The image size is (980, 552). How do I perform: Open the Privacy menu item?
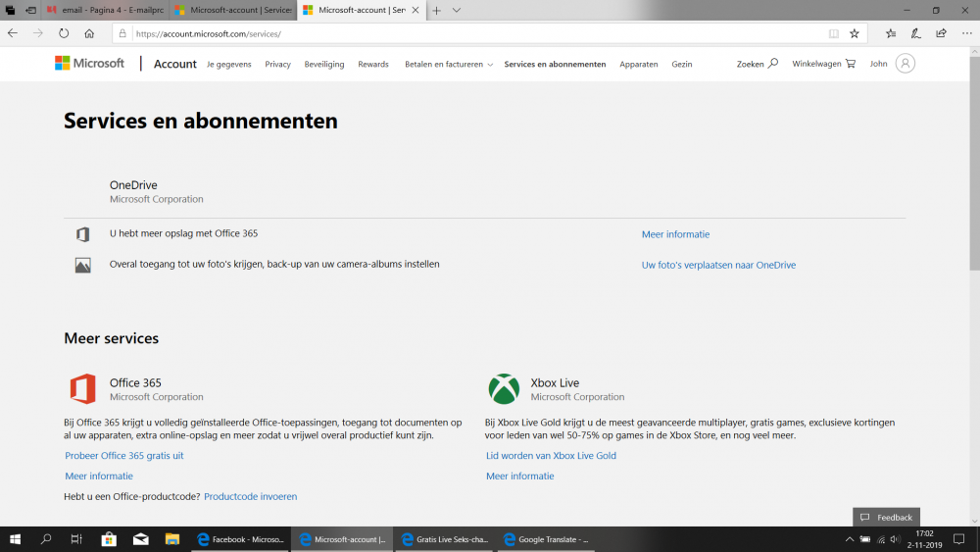pos(277,65)
